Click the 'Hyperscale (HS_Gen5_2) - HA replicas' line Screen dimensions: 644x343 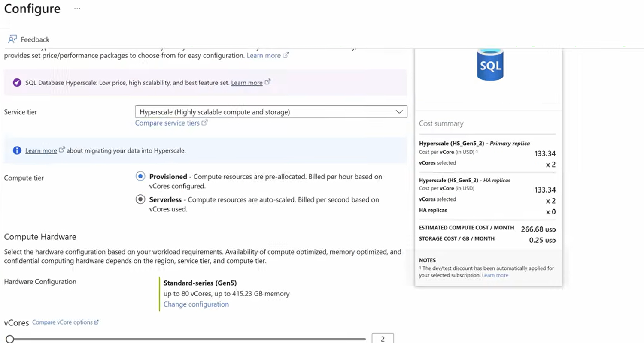tap(465, 181)
